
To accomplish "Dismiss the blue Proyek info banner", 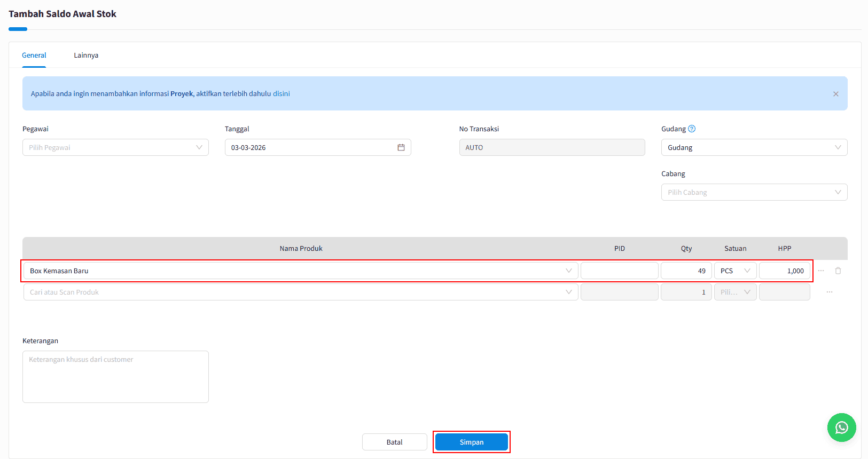I will click(835, 94).
